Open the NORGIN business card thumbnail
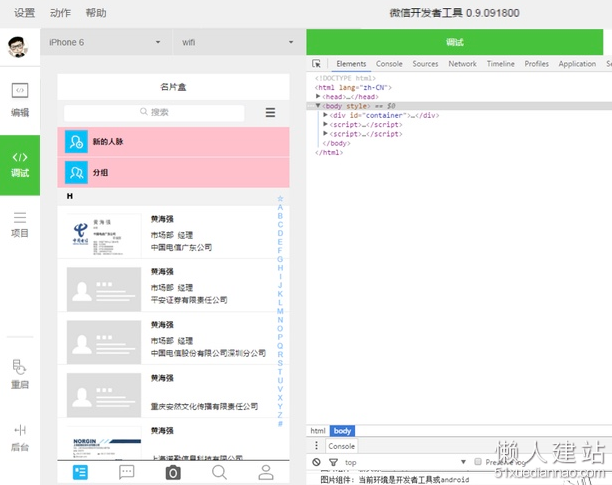612x485 pixels. [104, 443]
